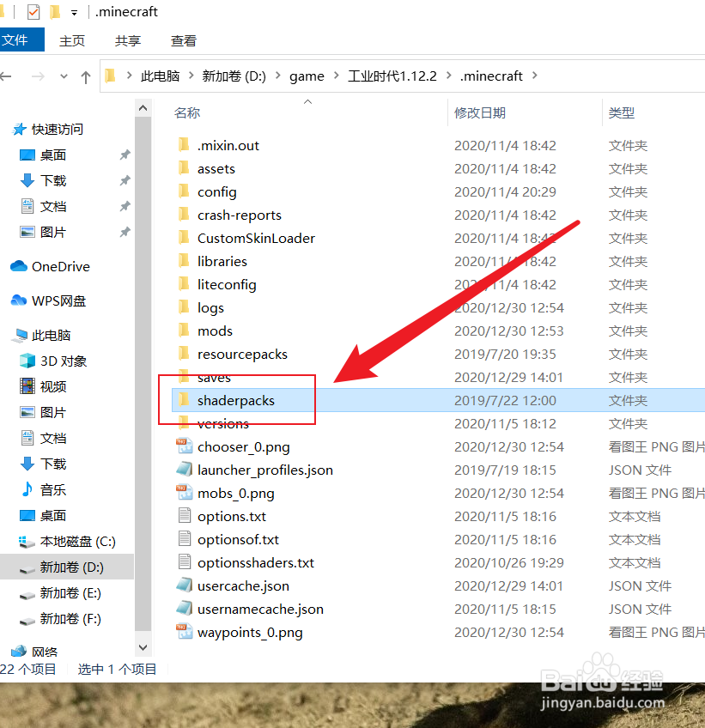Open 音乐 in the navigation pane
This screenshot has width=705, height=728.
click(53, 489)
